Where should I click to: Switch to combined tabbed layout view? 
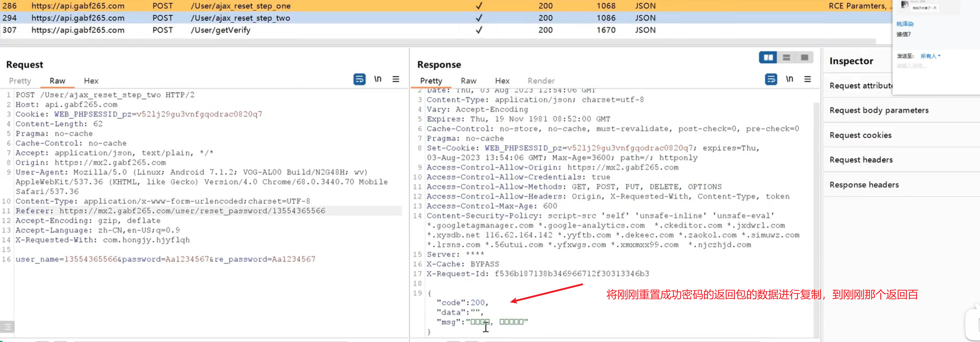804,57
